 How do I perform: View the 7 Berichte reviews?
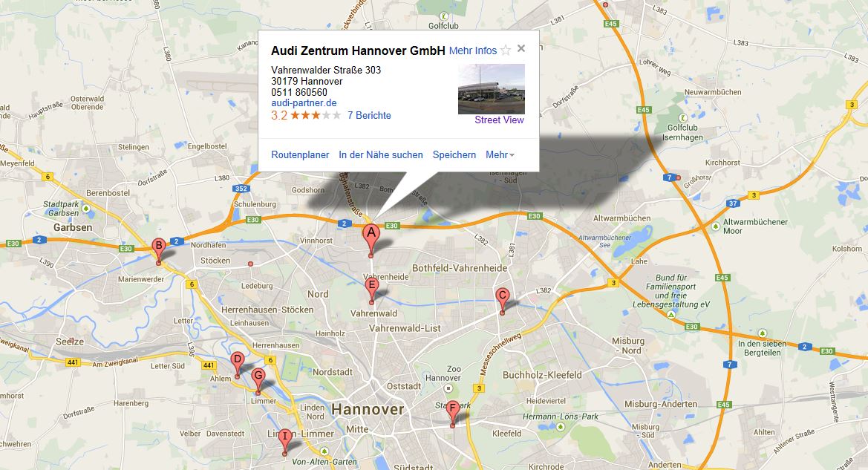click(369, 115)
